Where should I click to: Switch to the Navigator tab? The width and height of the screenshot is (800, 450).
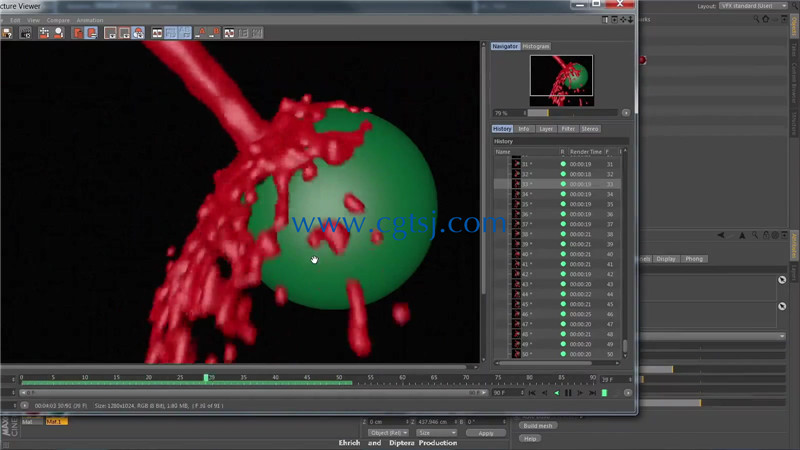coord(505,46)
